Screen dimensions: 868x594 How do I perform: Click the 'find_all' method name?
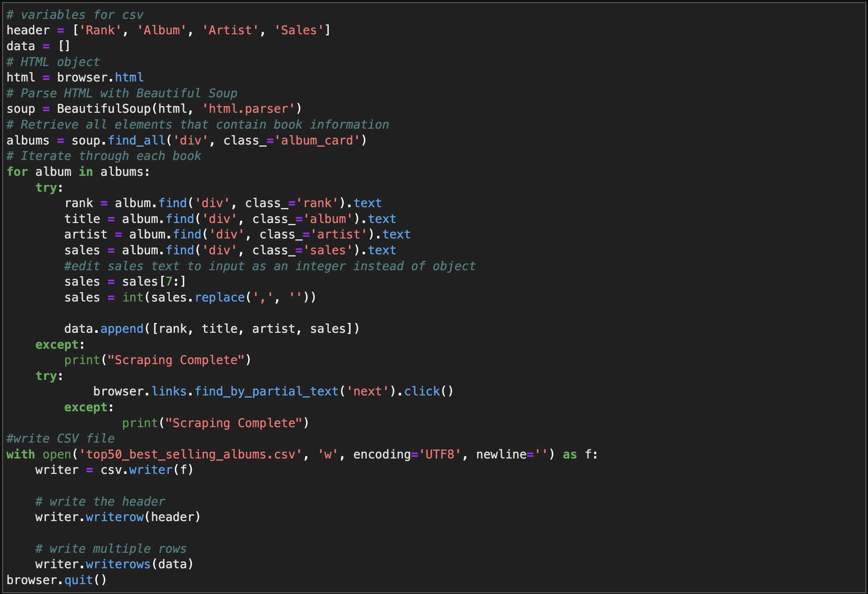tap(136, 141)
